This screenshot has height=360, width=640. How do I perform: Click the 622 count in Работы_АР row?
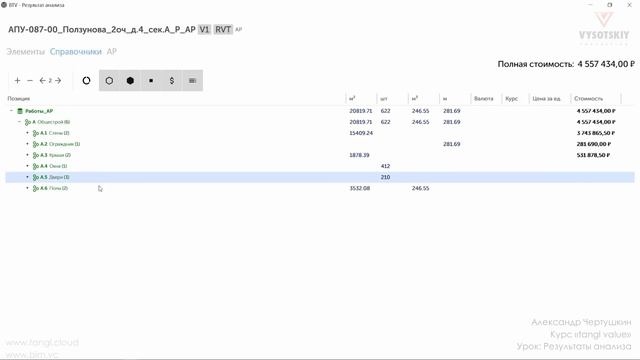385,111
